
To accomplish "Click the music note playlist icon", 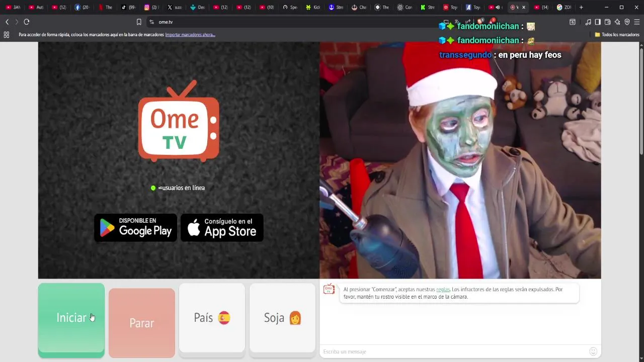I will click(588, 22).
